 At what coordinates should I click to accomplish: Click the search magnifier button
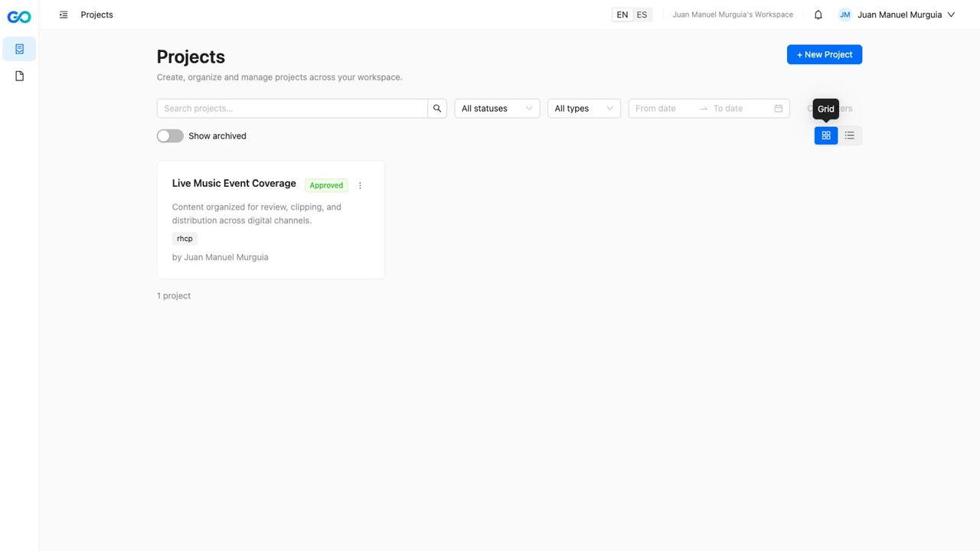[x=437, y=109]
